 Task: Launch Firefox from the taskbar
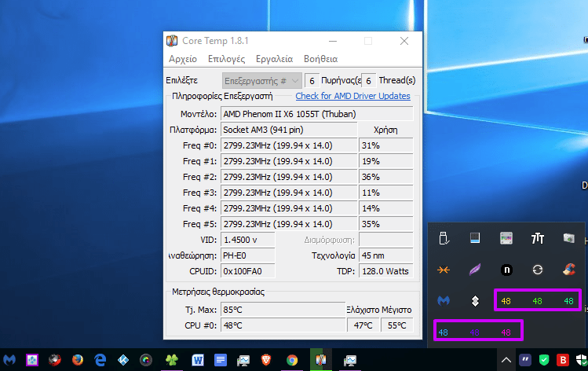click(78, 360)
